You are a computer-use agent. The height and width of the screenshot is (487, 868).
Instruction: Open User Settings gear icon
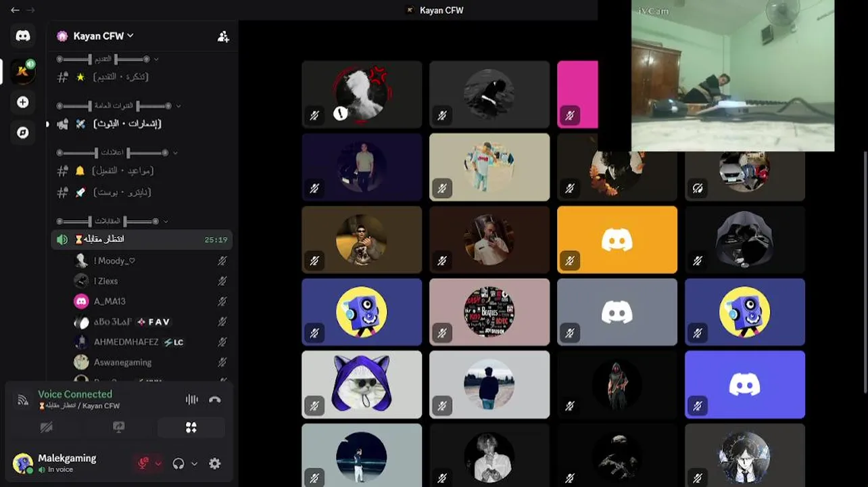[x=215, y=463]
